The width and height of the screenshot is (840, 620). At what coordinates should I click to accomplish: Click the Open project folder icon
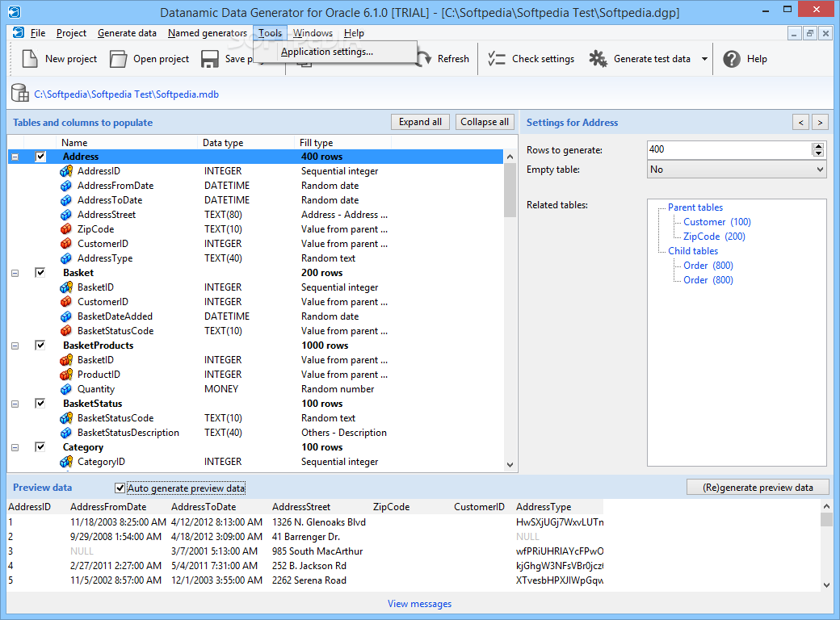(118, 59)
